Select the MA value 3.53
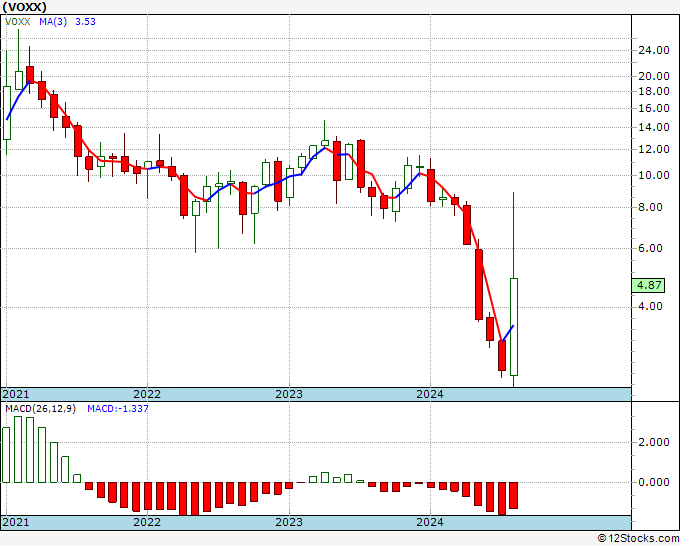 point(85,21)
